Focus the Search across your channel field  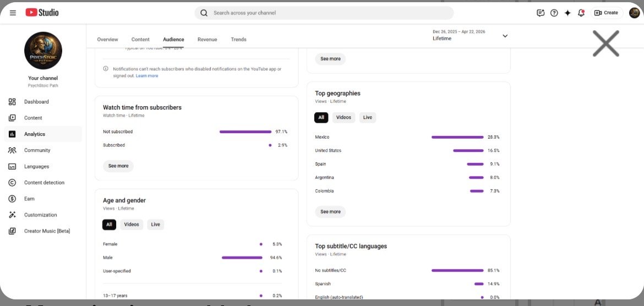click(x=324, y=13)
